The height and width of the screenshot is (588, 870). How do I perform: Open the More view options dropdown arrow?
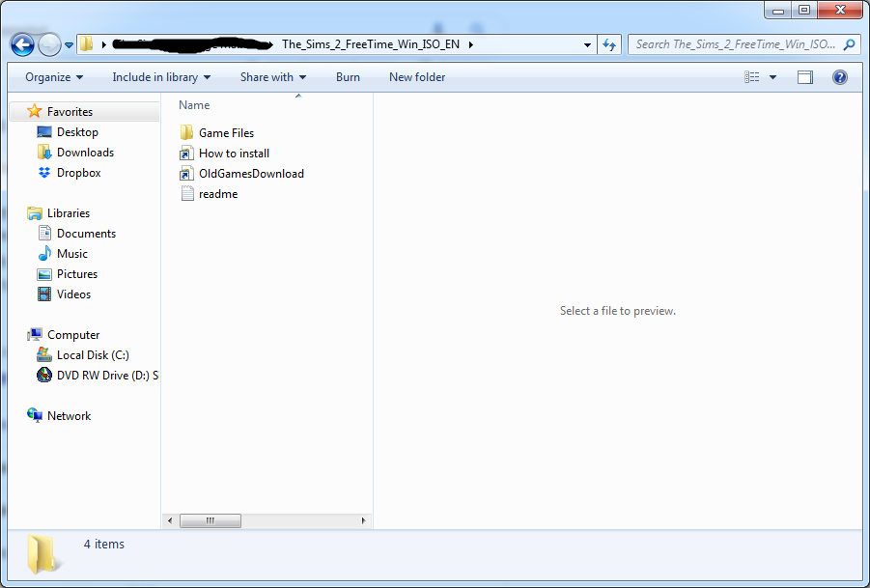tap(772, 77)
